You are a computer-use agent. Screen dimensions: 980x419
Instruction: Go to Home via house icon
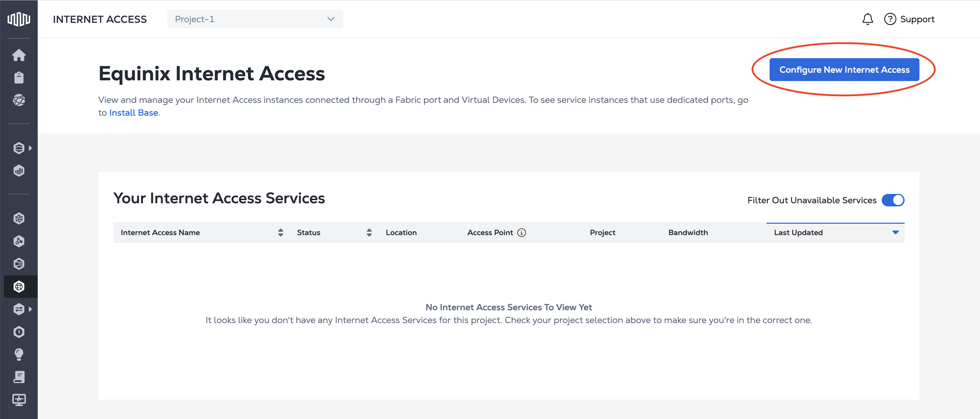pyautogui.click(x=19, y=55)
